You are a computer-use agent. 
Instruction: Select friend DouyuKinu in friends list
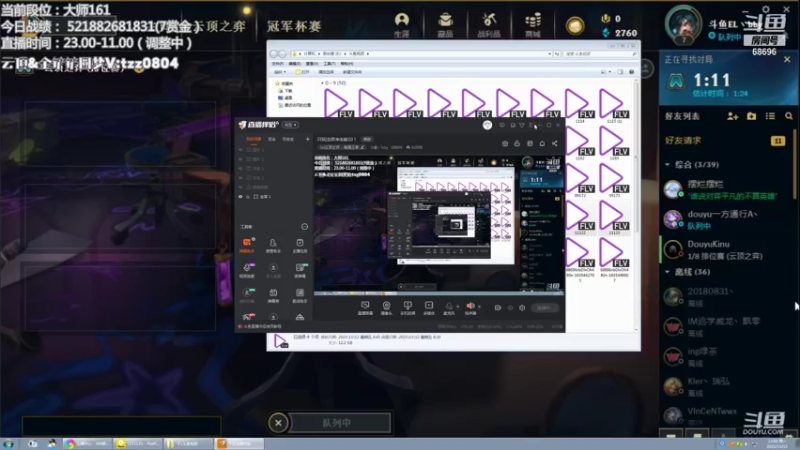click(727, 249)
